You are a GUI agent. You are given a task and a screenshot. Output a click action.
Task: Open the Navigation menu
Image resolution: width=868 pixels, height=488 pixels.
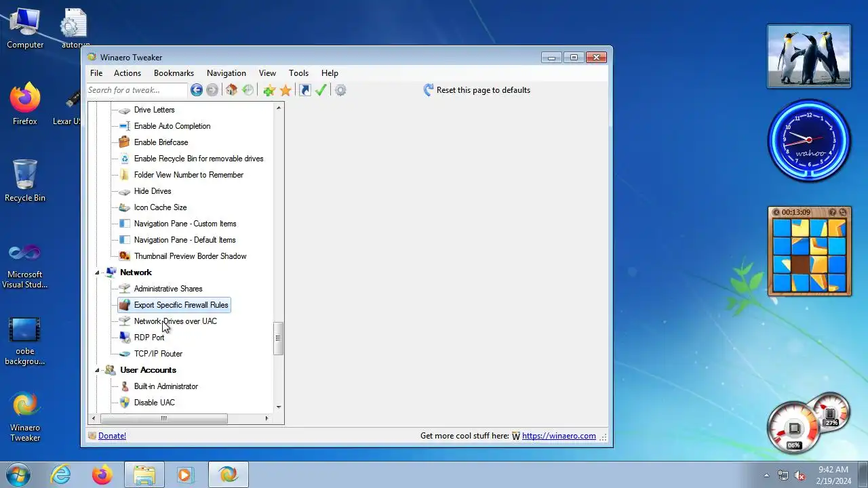[x=226, y=73]
